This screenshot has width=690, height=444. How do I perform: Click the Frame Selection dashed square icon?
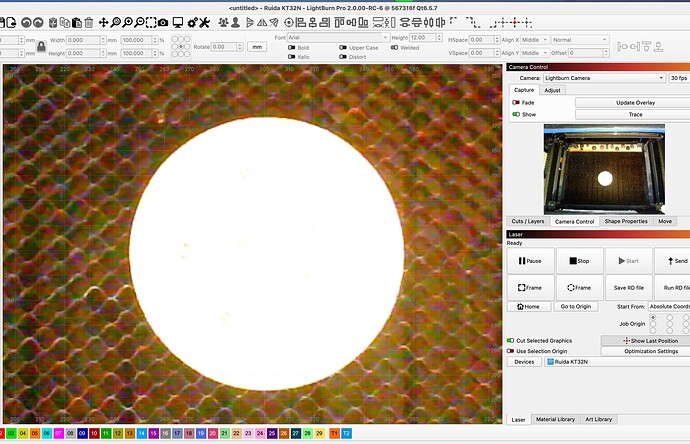(x=151, y=22)
